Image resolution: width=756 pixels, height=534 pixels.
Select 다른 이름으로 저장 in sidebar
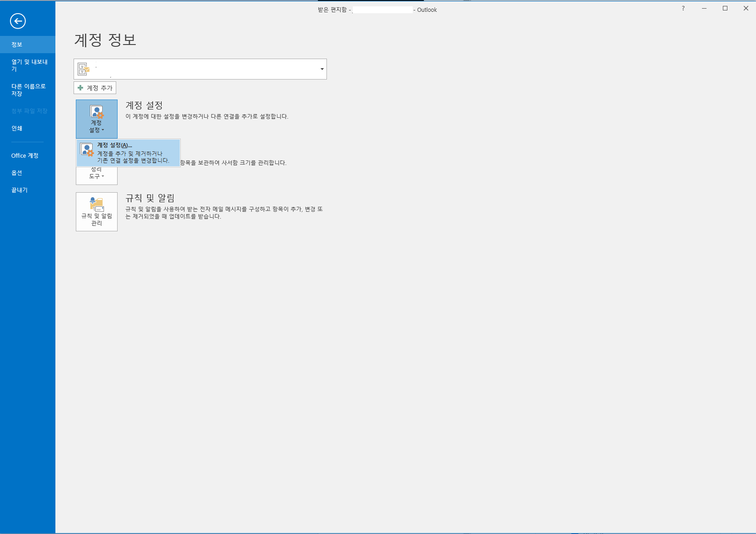point(28,90)
